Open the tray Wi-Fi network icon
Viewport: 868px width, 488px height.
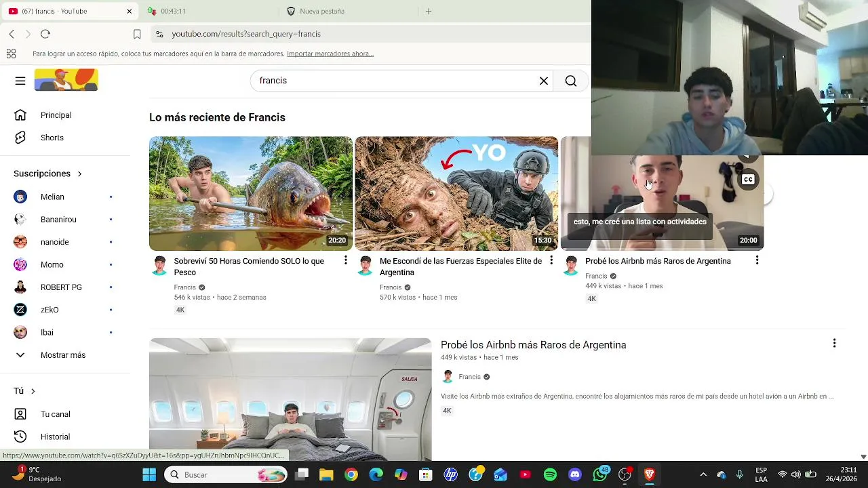pos(783,474)
